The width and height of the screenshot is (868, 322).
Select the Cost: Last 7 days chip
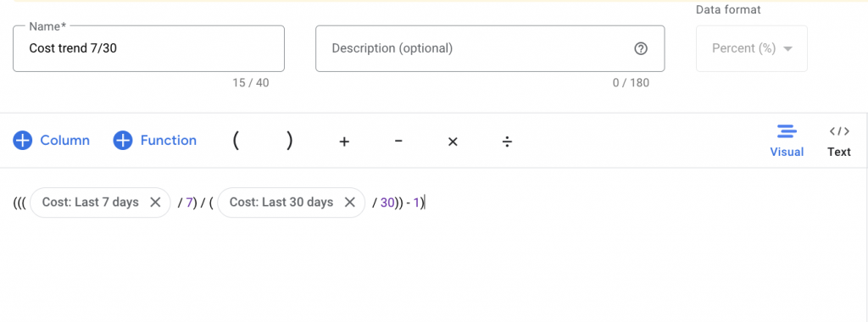click(x=90, y=203)
